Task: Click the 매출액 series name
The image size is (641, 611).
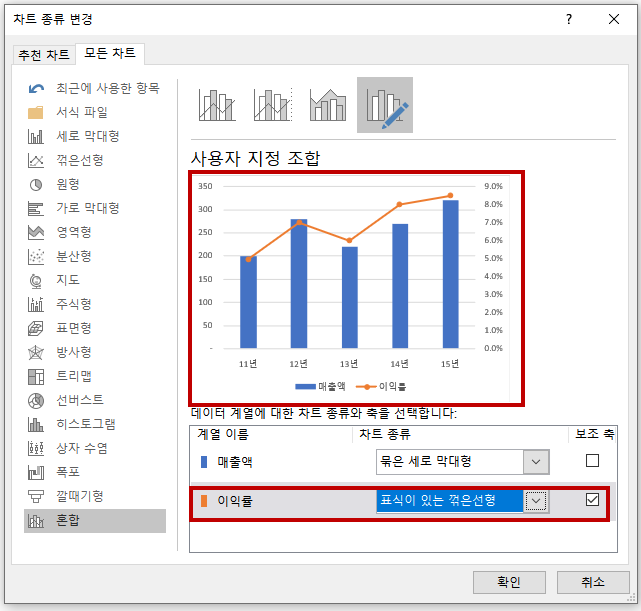Action: point(235,462)
